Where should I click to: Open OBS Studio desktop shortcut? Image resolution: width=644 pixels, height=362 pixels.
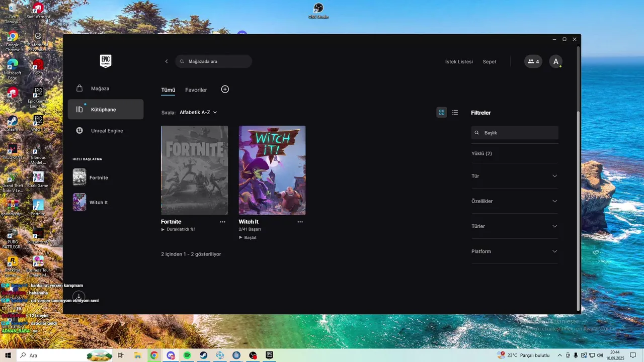click(x=318, y=11)
